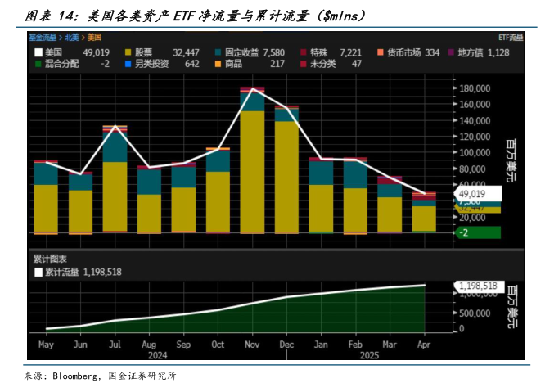Click the orange 货币市场 legend marker
The width and height of the screenshot is (545, 392).
379,52
